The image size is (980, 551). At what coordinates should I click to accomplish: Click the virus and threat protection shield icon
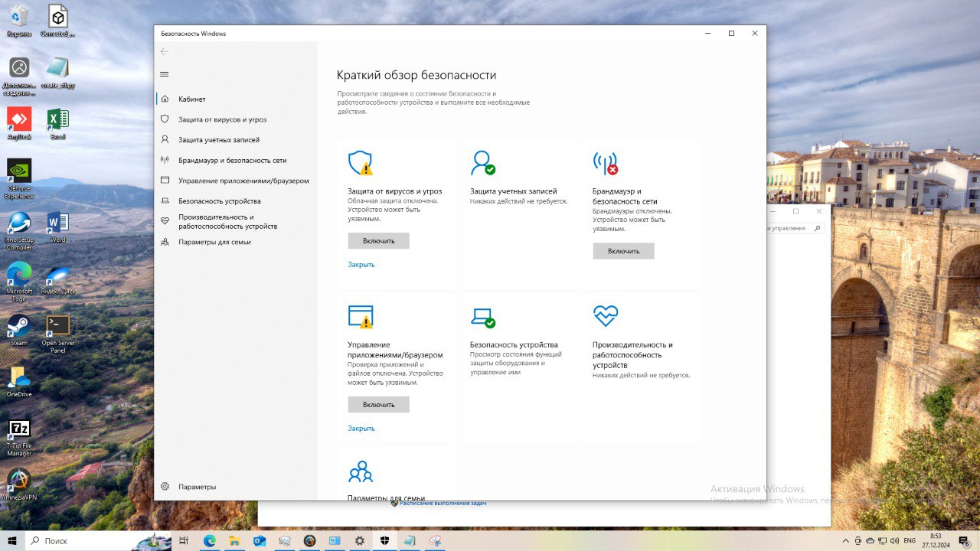(x=359, y=162)
